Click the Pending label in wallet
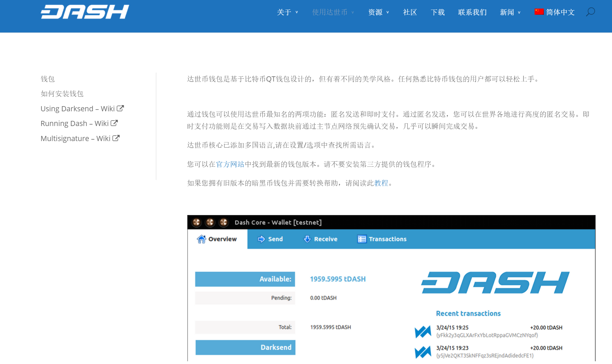 coord(245,298)
